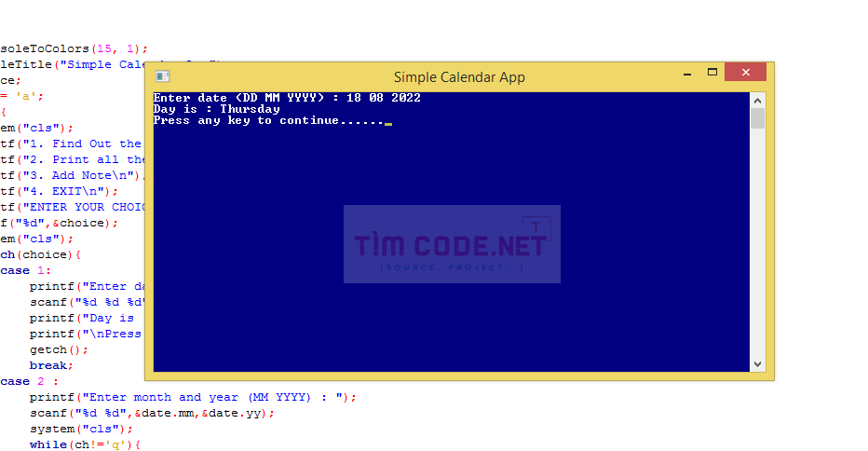This screenshot has width=868, height=451.
Task: Click the console scrollbar down arrow
Action: pyautogui.click(x=757, y=364)
